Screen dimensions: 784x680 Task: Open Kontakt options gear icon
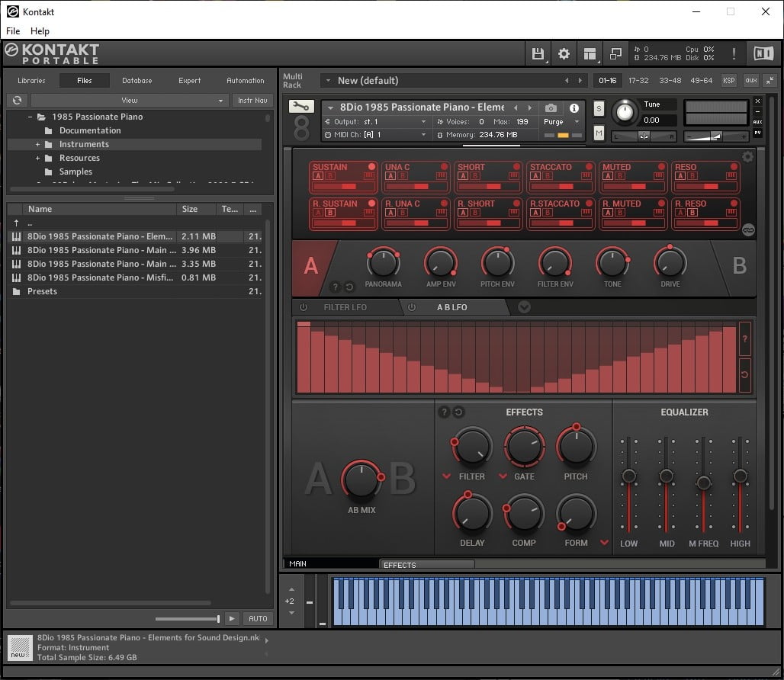pos(564,53)
